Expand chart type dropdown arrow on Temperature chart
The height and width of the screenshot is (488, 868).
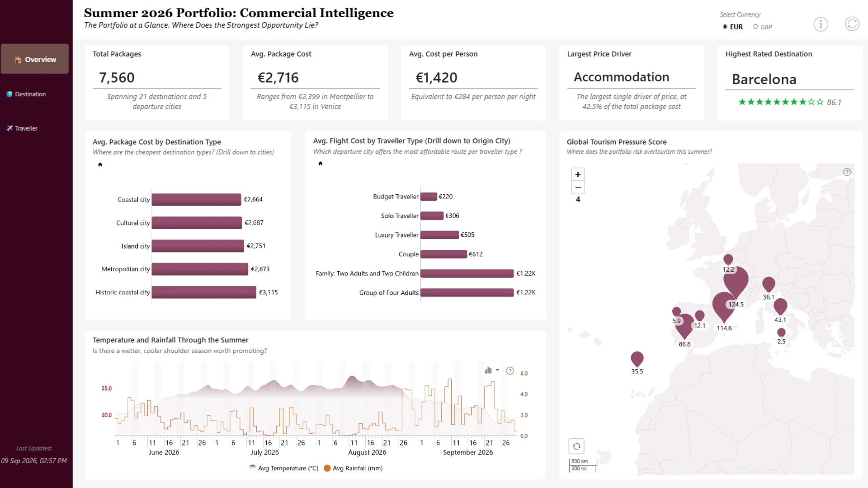pyautogui.click(x=497, y=370)
